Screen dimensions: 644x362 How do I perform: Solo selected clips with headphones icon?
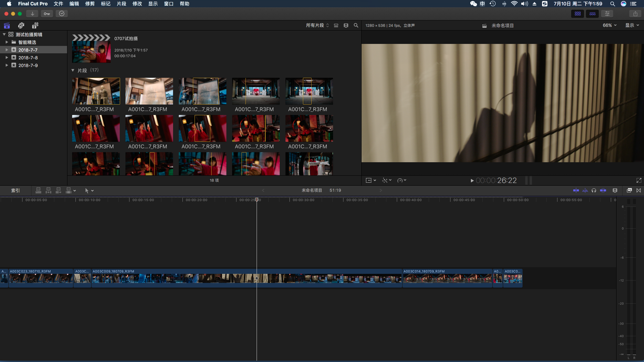point(594,190)
